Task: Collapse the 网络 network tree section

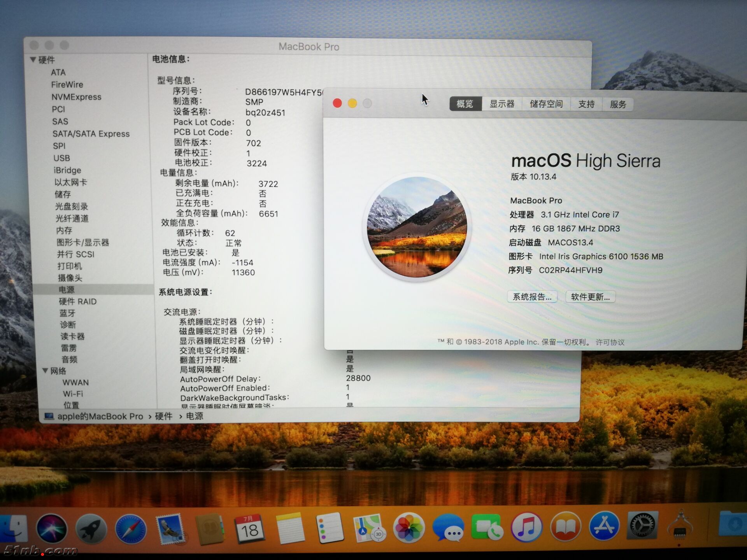Action: [x=45, y=371]
